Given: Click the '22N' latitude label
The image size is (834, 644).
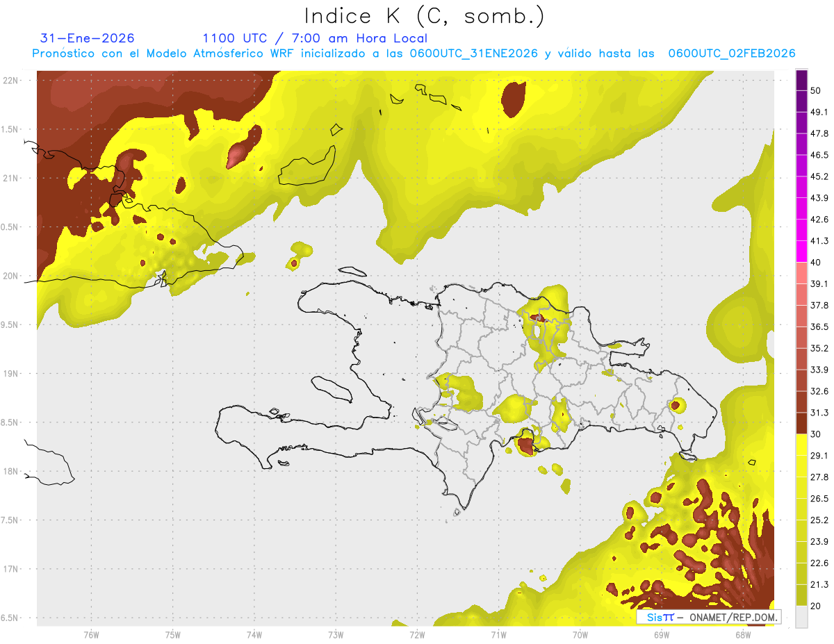Looking at the screenshot, I should point(12,80).
